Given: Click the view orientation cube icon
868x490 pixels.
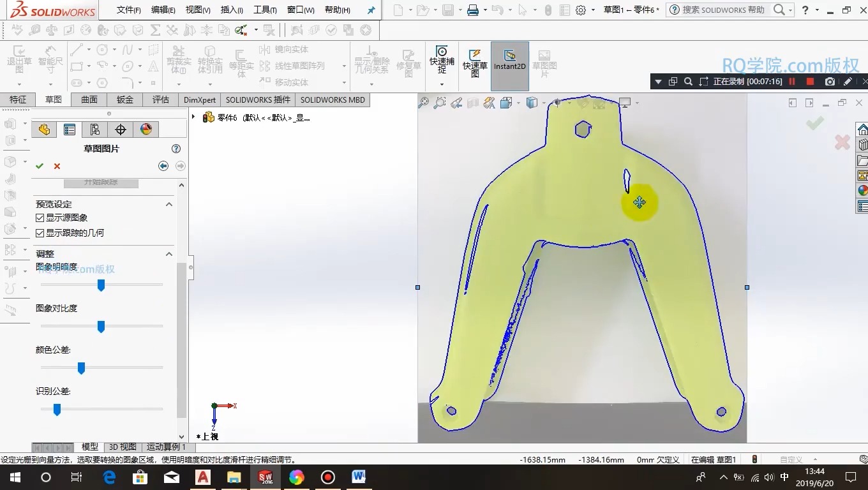Looking at the screenshot, I should 530,102.
